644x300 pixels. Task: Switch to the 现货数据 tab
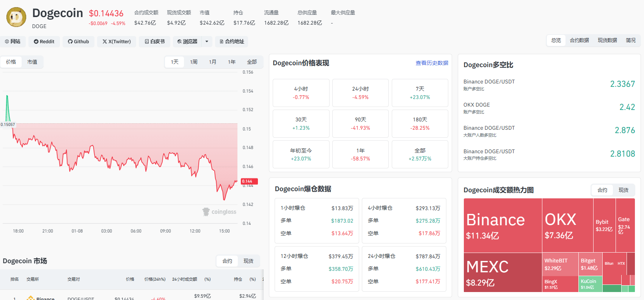608,40
